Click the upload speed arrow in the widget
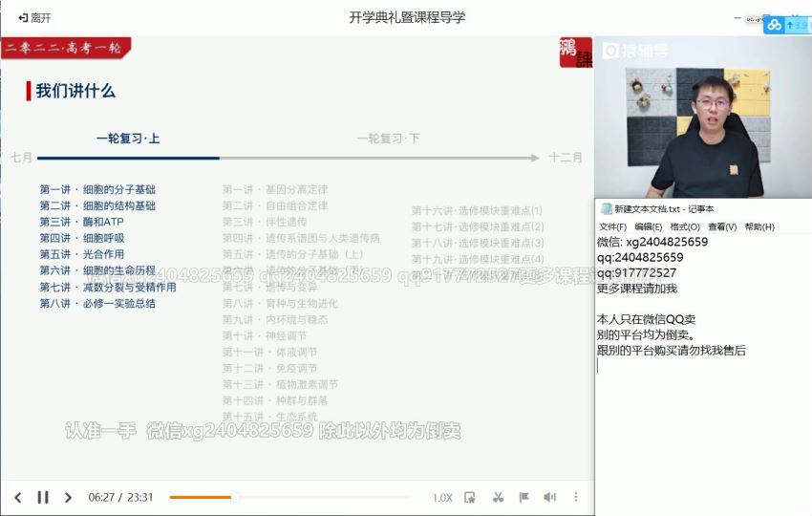Screen dimensions: 812x516 click(x=790, y=25)
